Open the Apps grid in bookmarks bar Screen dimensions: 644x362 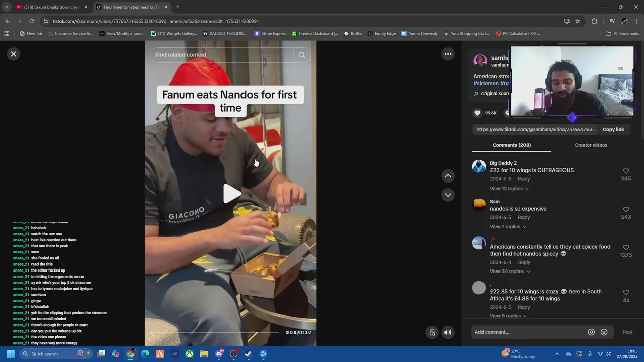7,34
